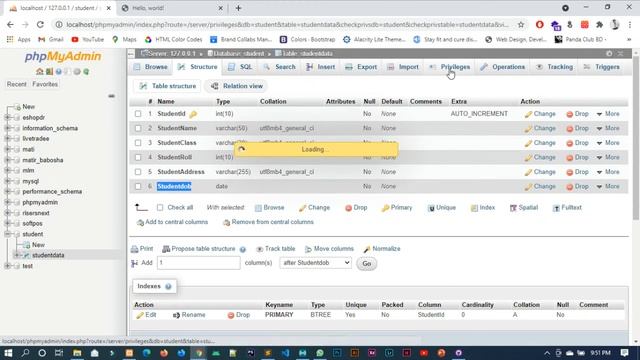Open the browser extensions puzzle icon
The height and width of the screenshot is (360, 640).
tap(600, 24)
